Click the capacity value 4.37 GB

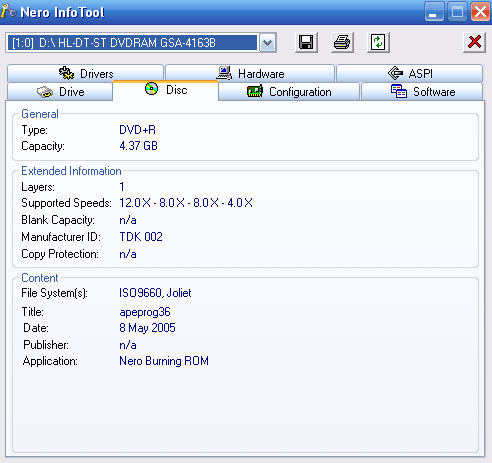[138, 146]
